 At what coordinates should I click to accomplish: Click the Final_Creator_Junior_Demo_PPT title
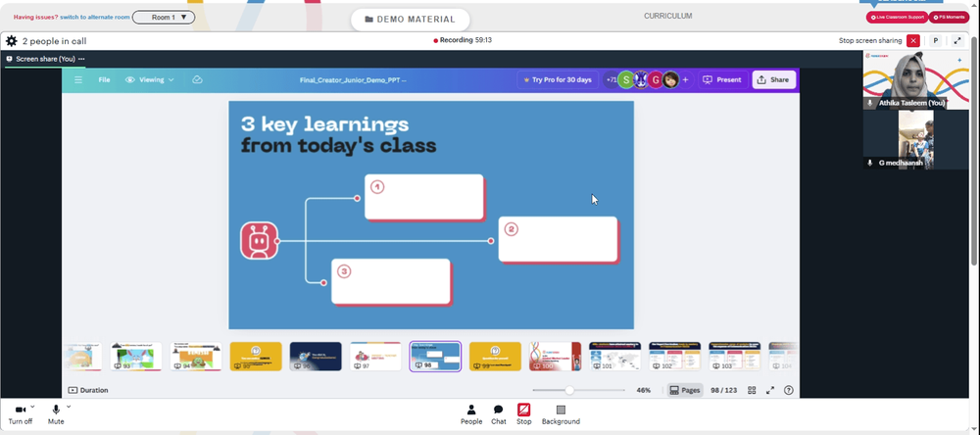tap(353, 80)
